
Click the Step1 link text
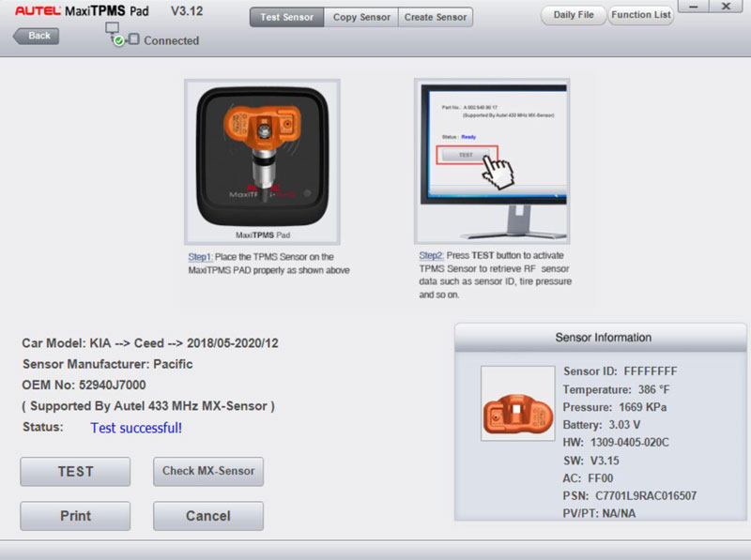[x=200, y=257]
